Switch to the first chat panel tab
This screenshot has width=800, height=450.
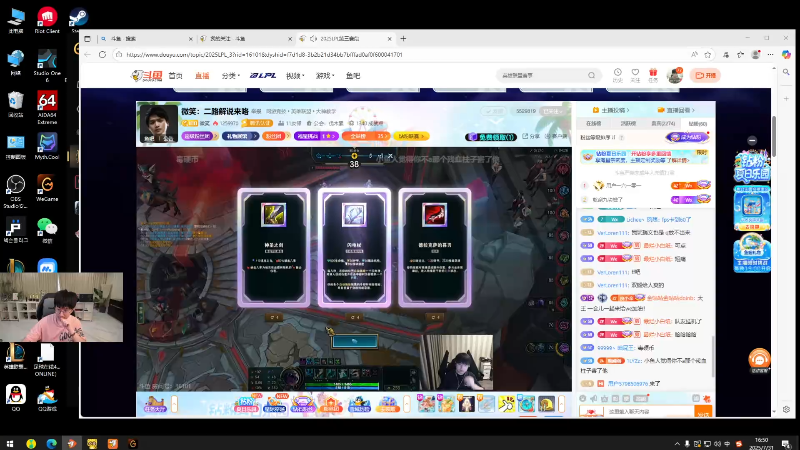tap(594, 123)
